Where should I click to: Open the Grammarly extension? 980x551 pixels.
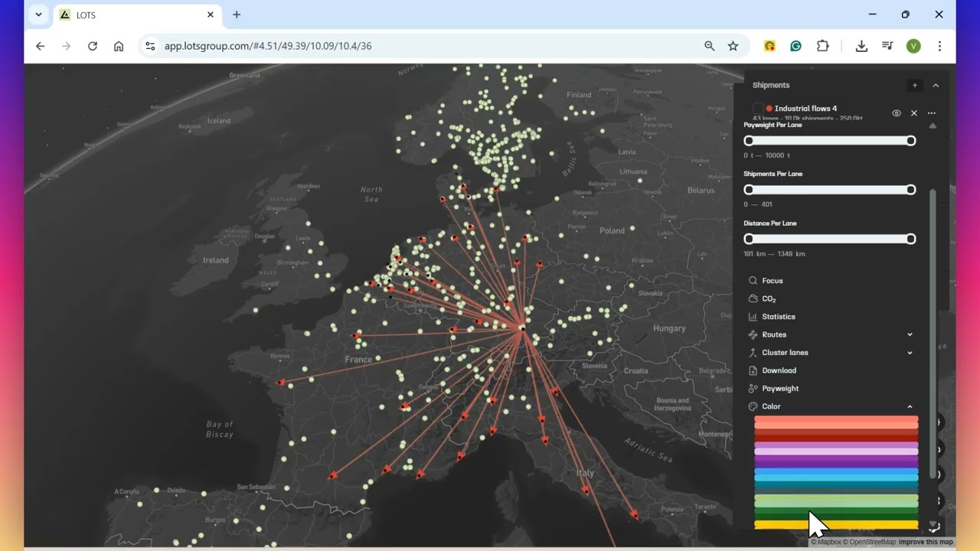(x=796, y=46)
